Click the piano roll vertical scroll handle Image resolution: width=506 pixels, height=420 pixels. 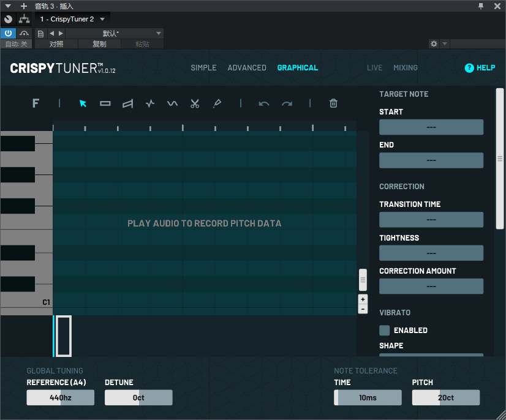(x=363, y=280)
